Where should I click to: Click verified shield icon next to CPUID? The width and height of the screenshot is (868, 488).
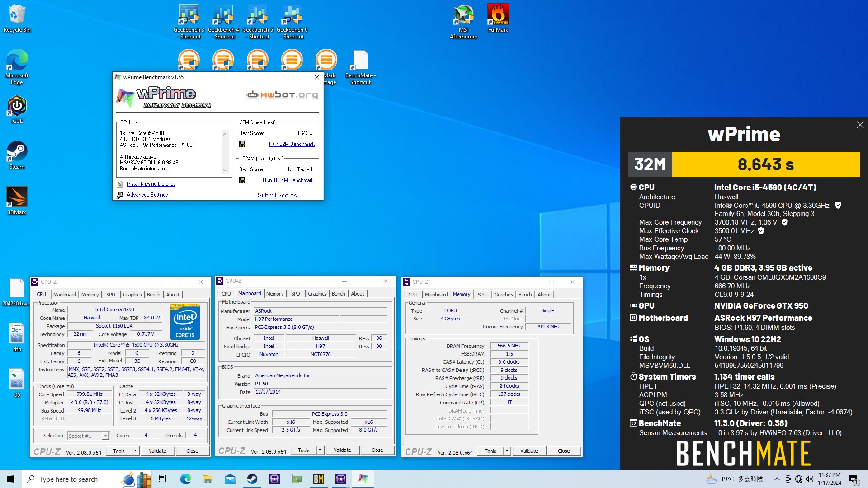[838, 206]
